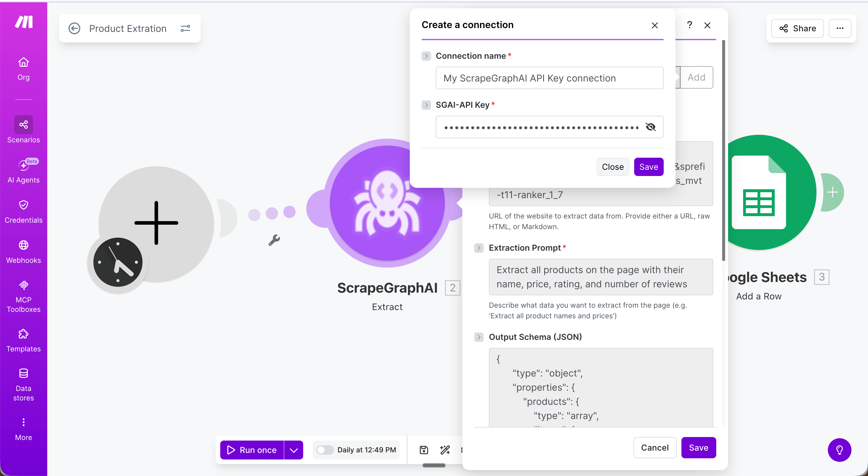Click Close in connection dialog

coord(613,167)
